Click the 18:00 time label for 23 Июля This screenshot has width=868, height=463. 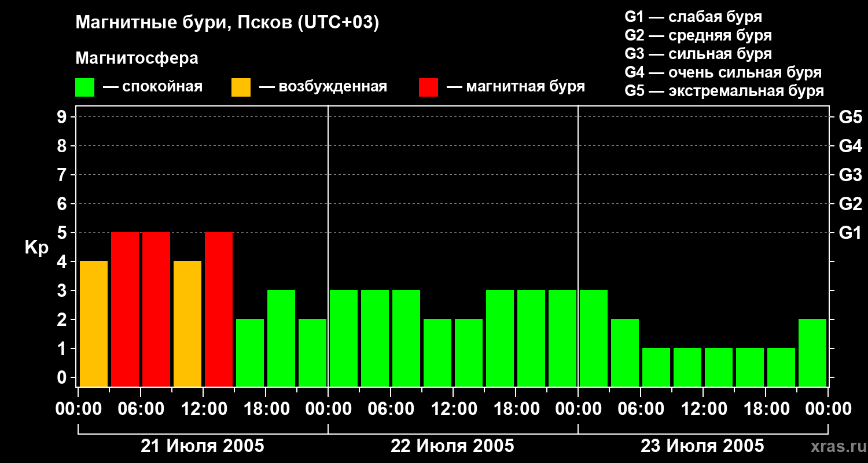click(x=766, y=409)
